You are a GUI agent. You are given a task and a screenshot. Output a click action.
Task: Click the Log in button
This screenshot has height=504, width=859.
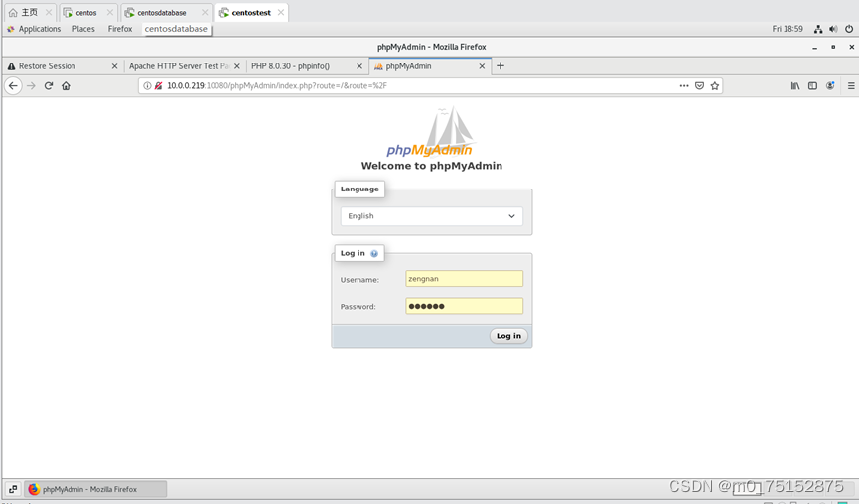coord(508,336)
